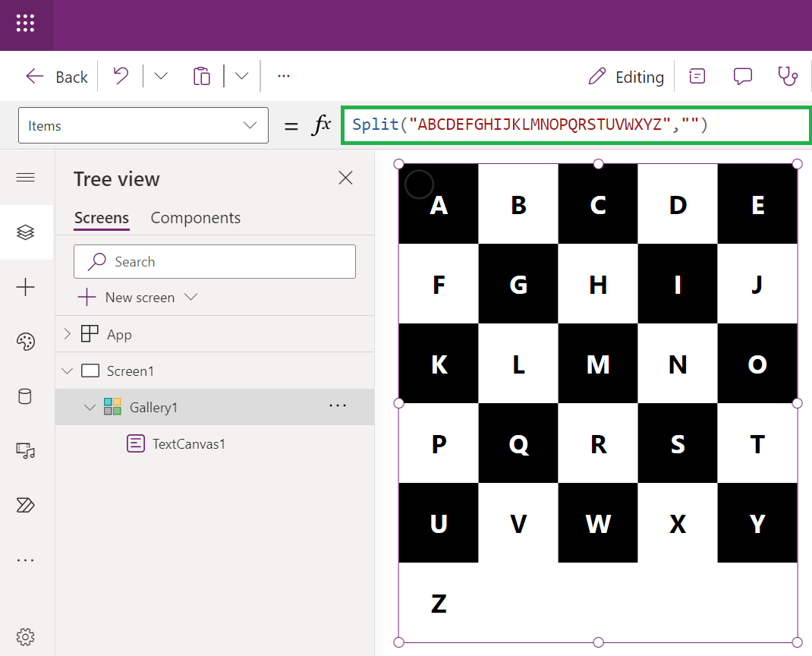Viewport: 812px width, 656px height.
Task: Select the App item in tree
Action: pyautogui.click(x=119, y=334)
